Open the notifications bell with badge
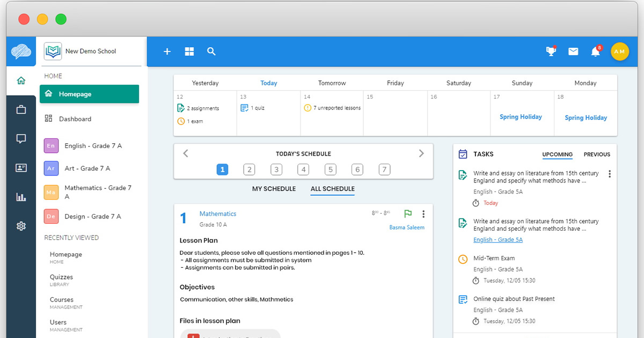The height and width of the screenshot is (338, 644). (x=596, y=51)
